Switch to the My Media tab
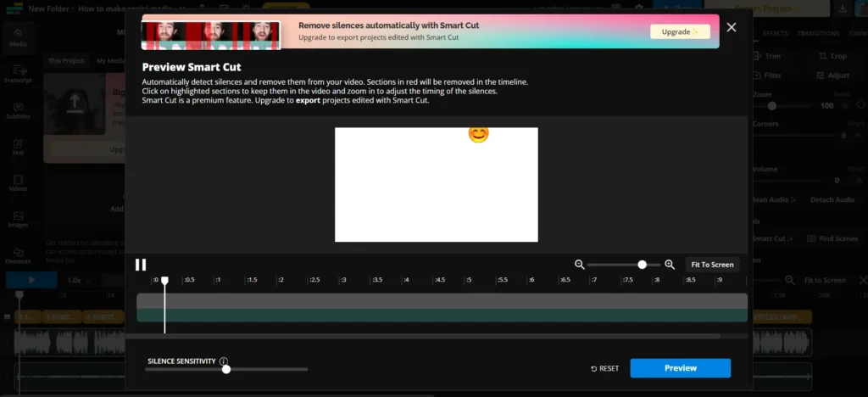Viewport: 868px width, 397px height. [x=111, y=61]
